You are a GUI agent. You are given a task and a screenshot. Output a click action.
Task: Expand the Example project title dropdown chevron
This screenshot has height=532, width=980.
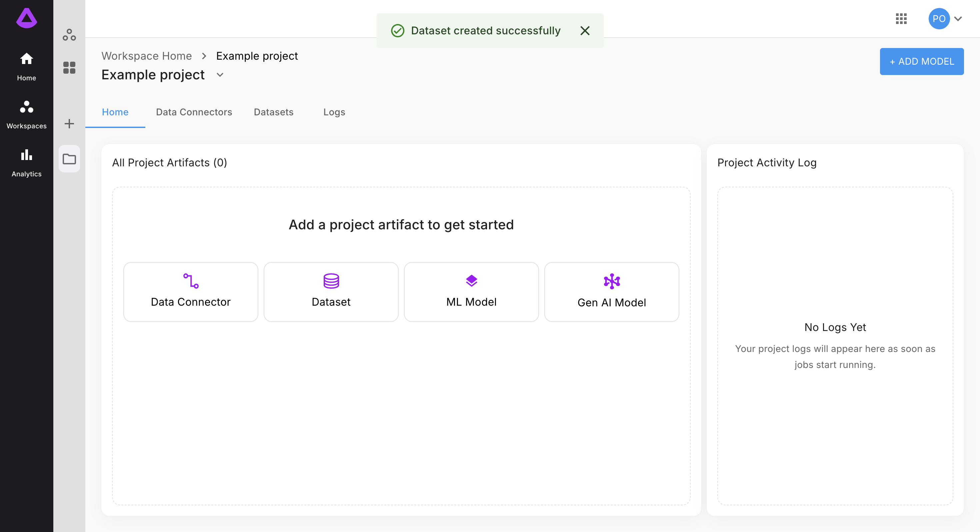[x=220, y=75]
